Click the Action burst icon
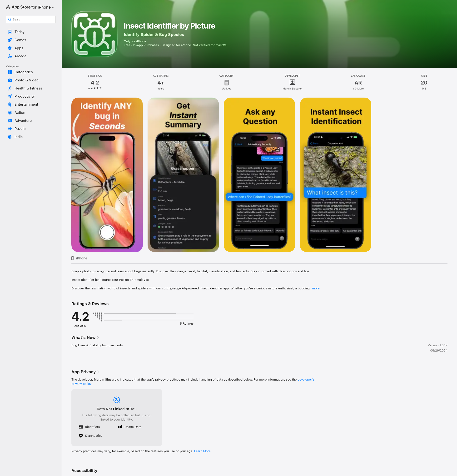Image resolution: width=457 pixels, height=476 pixels. coord(10,112)
